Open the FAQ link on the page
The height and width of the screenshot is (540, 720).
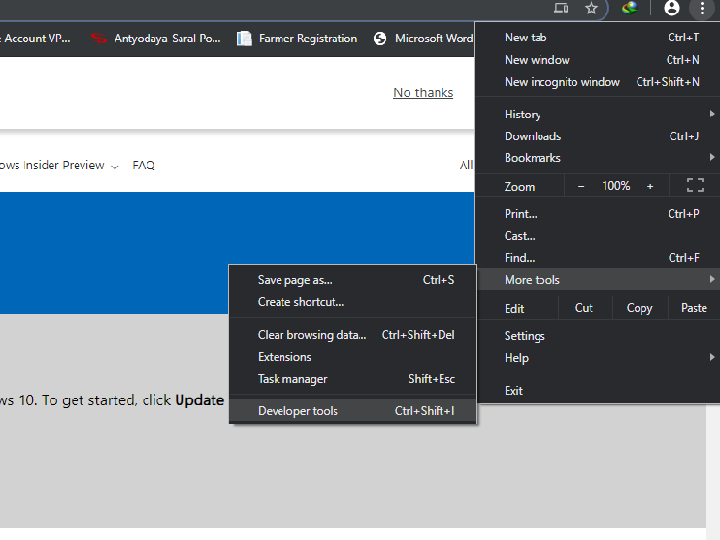(144, 165)
